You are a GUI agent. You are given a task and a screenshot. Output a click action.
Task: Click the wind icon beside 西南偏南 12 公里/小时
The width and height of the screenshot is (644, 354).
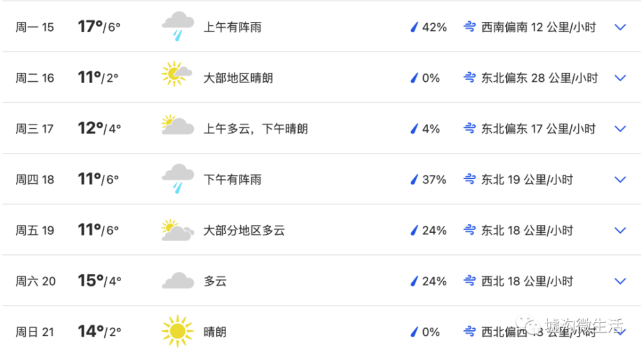click(x=469, y=27)
